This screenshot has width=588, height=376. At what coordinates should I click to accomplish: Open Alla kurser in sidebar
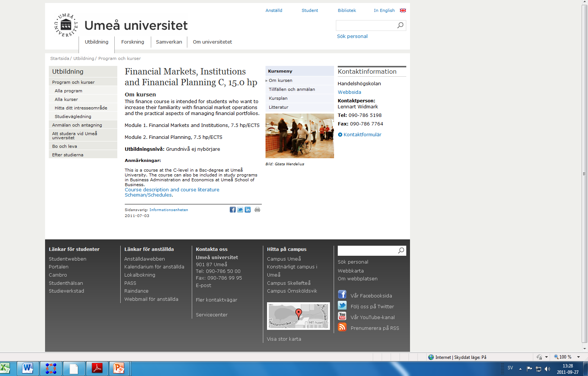[83, 99]
